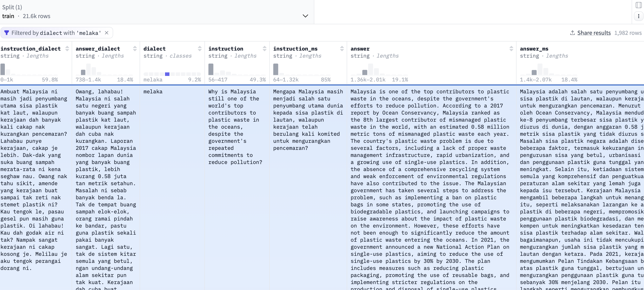Screen dimensions: 644x290
Task: Click the answer column header
Action: tap(360, 49)
